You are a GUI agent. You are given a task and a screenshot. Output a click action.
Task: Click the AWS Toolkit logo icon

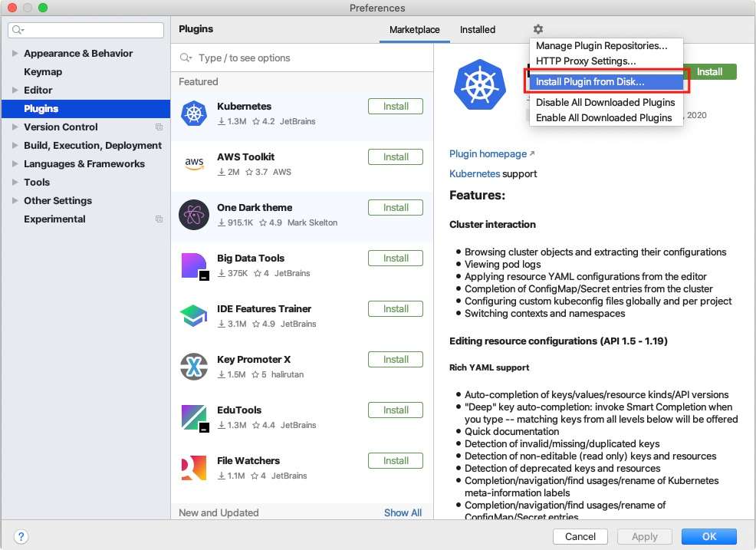194,164
